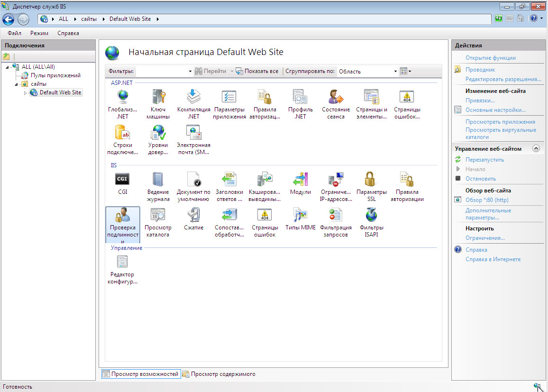The image size is (548, 392).
Task: Click the Перезапустить link
Action: point(484,160)
